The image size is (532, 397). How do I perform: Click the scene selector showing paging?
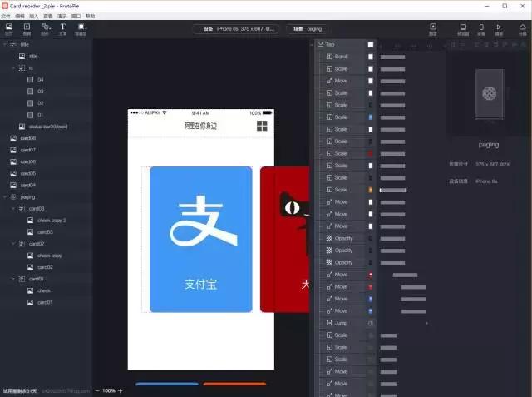[x=306, y=28]
